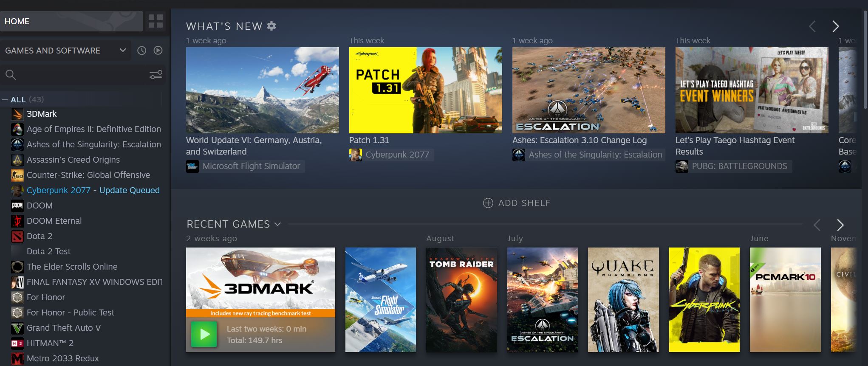Open Flight Simulator recent game cover
This screenshot has width=868, height=366.
381,300
